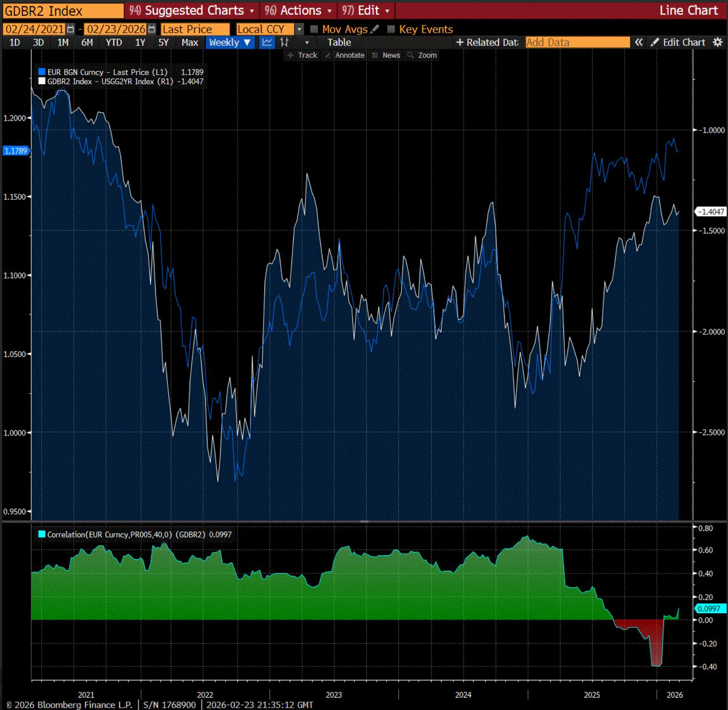The height and width of the screenshot is (710, 728).
Task: Activate the Track crosshair tool
Action: (x=303, y=55)
